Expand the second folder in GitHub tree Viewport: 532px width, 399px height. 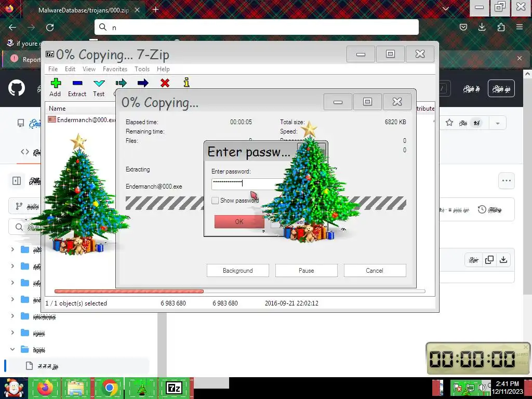pos(12,266)
